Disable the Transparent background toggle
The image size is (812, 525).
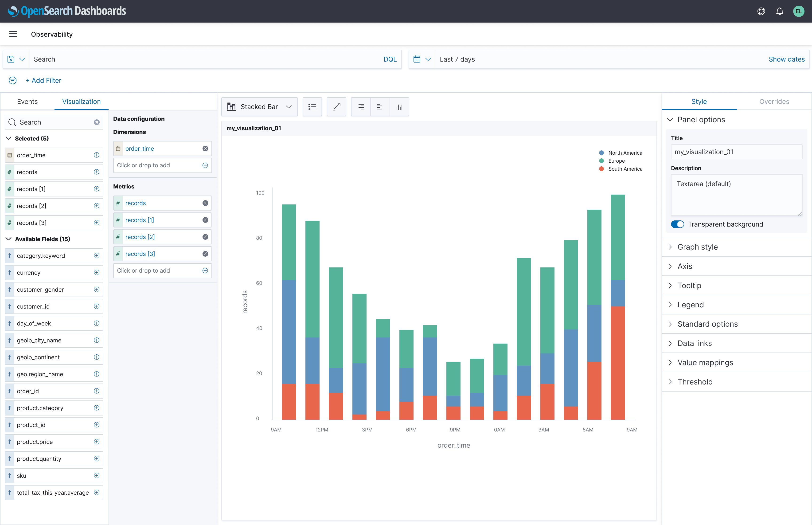pyautogui.click(x=678, y=224)
